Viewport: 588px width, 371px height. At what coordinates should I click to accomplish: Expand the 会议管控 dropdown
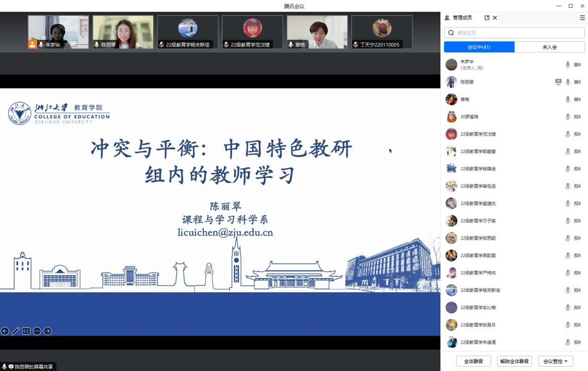[556, 361]
